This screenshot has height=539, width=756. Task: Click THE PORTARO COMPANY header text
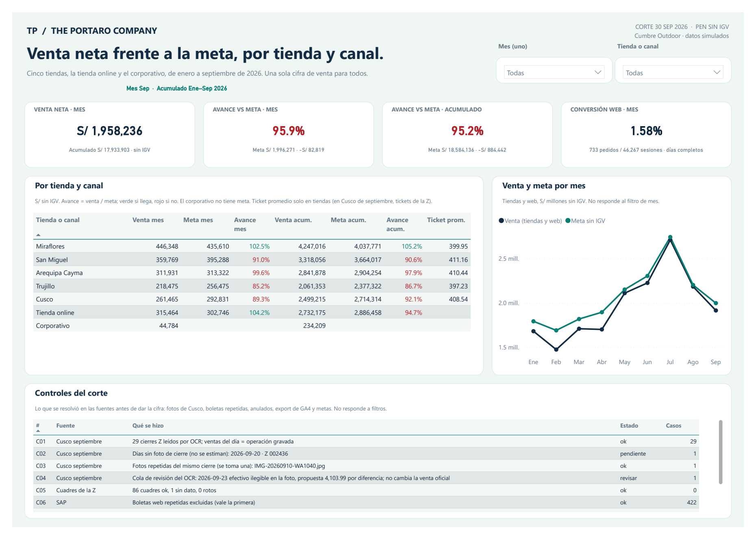(x=104, y=31)
